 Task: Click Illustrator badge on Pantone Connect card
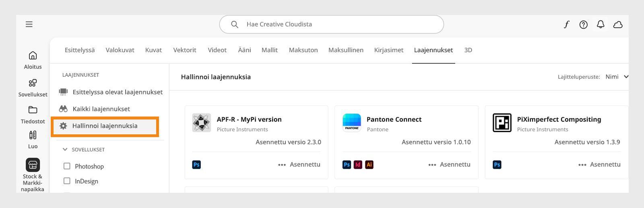tap(369, 165)
